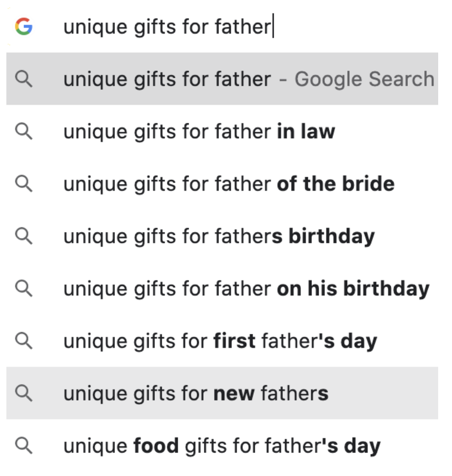Click magnifier icon next to 'in law' suggestion
Screen dimensions: 452x476
click(x=24, y=131)
